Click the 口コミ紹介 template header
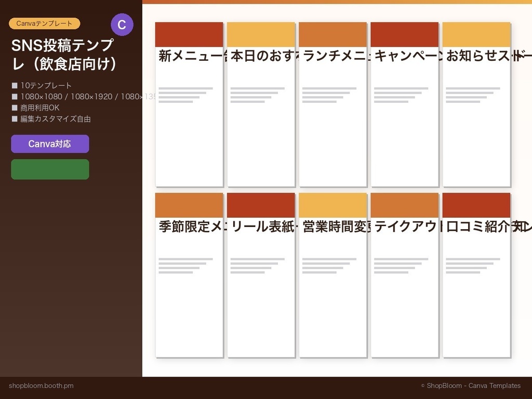This screenshot has width=532, height=399. (476, 205)
